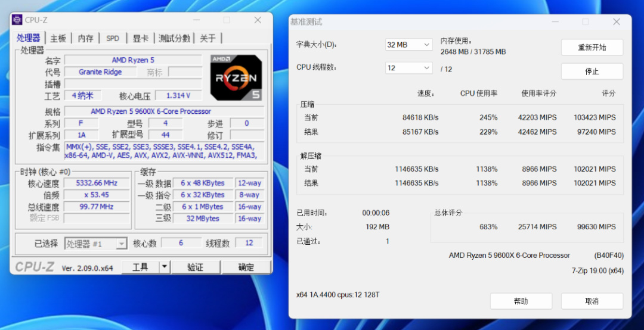Click compression current CPU usage 245%

coord(488,117)
